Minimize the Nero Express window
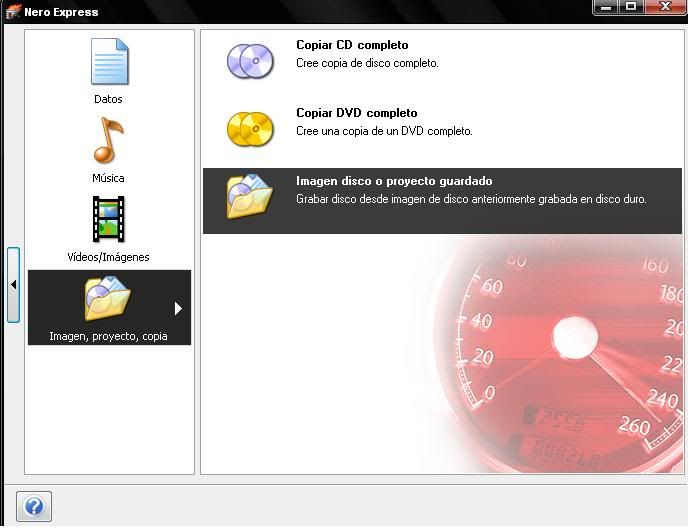690x528 pixels. pos(606,7)
